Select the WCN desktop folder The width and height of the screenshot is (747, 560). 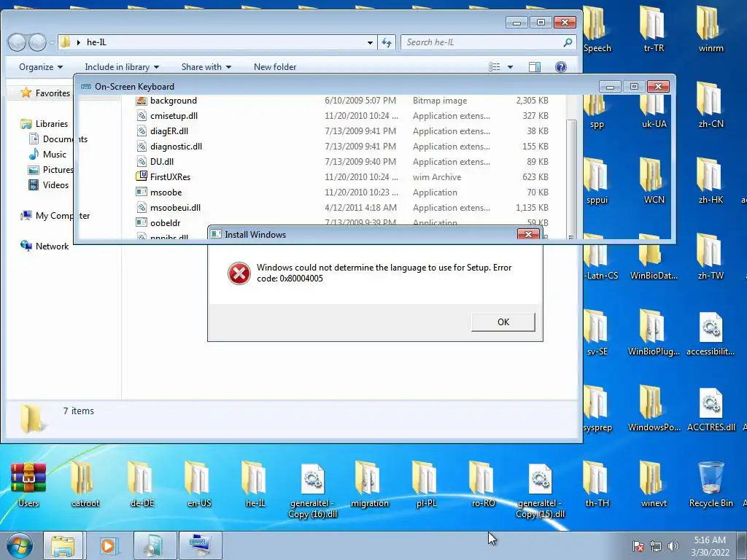click(x=654, y=181)
